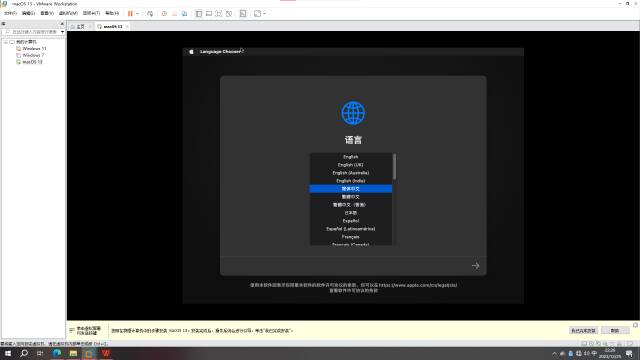Choose Español in the language list
640x360 pixels.
tap(351, 221)
